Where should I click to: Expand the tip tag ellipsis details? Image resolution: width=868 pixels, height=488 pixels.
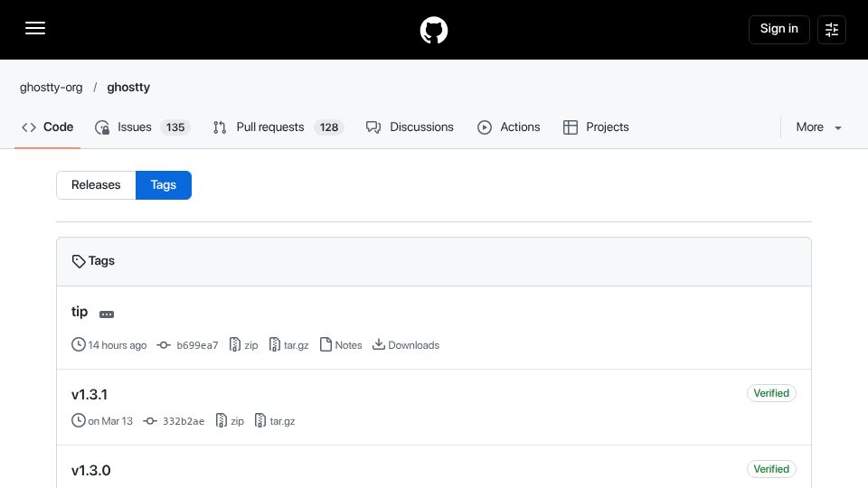coord(107,314)
